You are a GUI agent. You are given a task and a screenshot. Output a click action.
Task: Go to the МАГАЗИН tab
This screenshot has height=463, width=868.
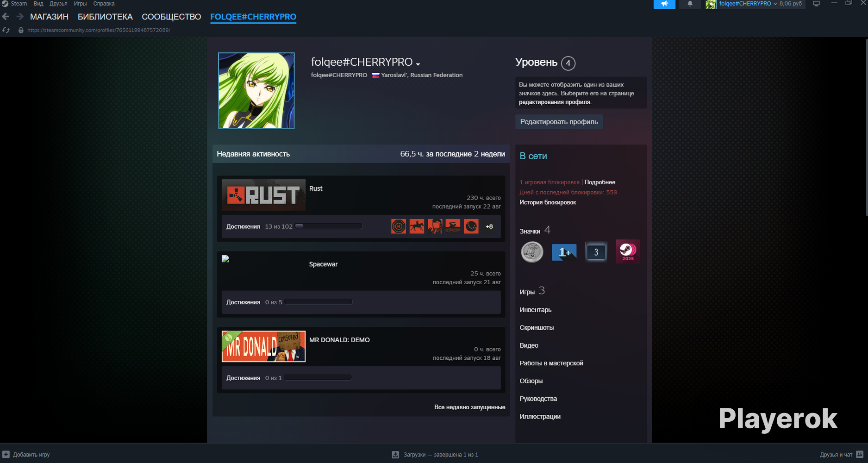coord(49,17)
